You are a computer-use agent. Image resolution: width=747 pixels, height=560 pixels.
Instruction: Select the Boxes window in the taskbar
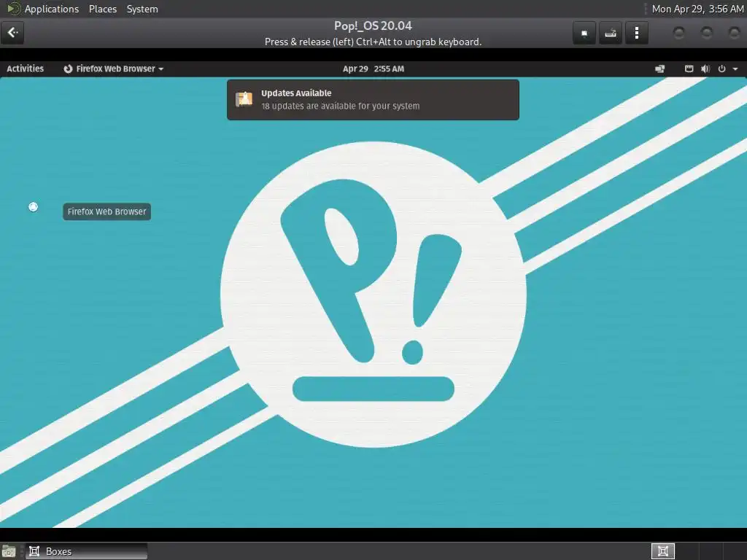(x=86, y=551)
